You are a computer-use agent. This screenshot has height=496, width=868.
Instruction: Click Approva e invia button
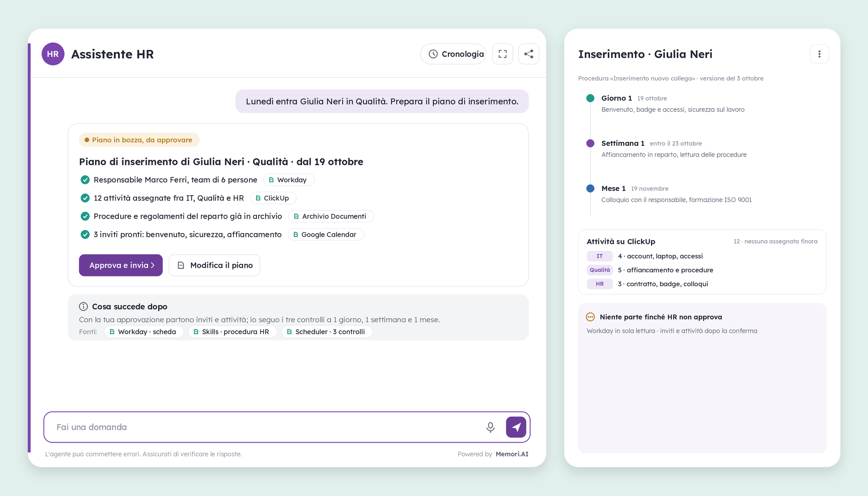[121, 265]
